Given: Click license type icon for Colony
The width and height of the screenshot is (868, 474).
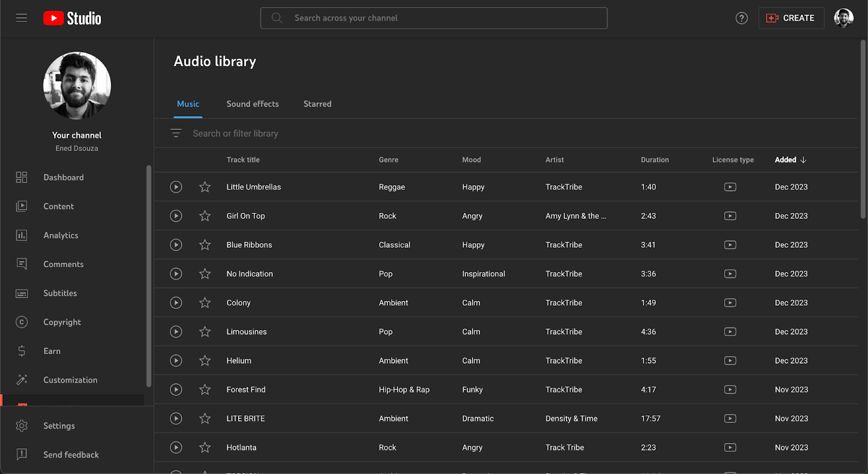Looking at the screenshot, I should [x=730, y=302].
